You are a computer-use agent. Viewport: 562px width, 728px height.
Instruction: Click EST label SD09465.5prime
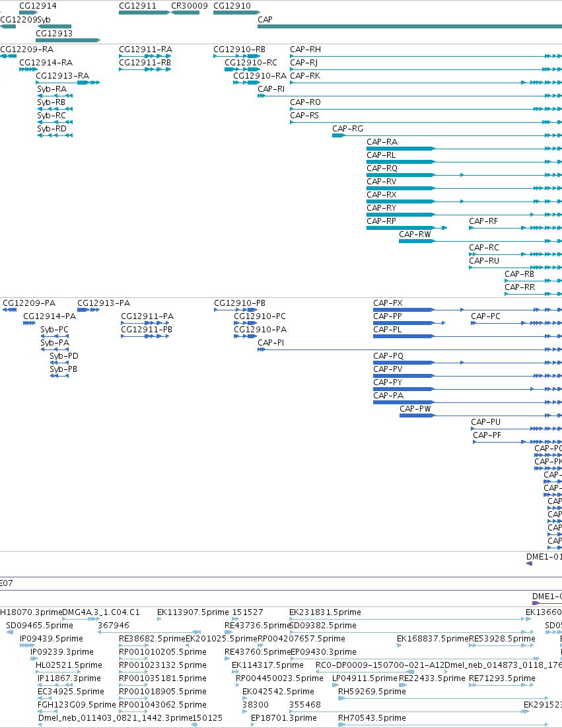pyautogui.click(x=40, y=626)
